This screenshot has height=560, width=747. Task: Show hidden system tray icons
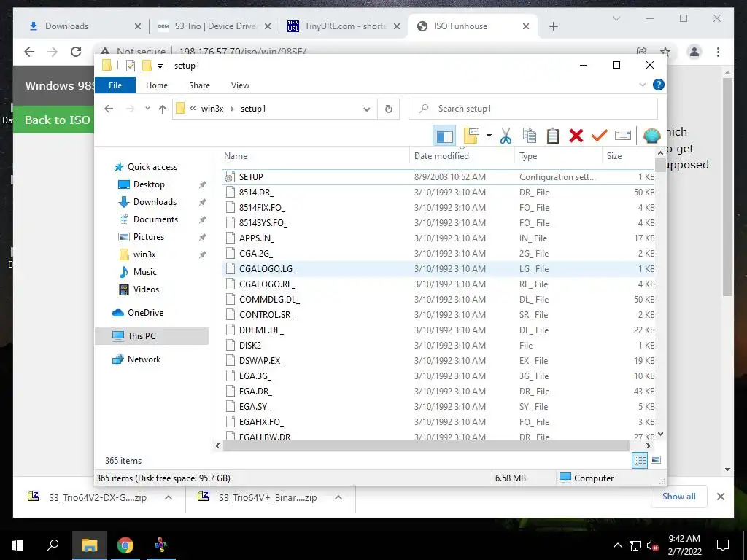pos(617,545)
